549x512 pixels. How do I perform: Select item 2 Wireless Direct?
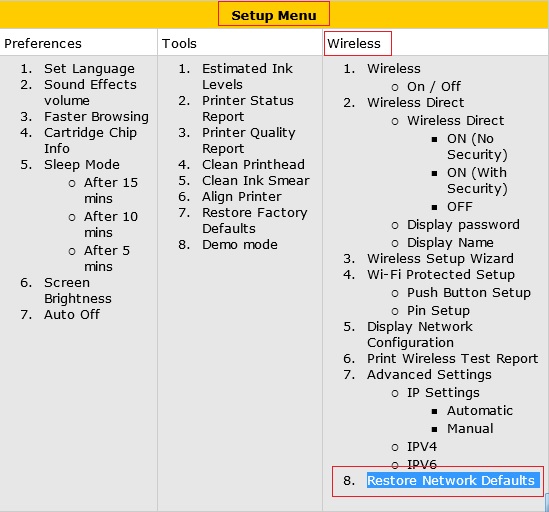click(x=416, y=103)
